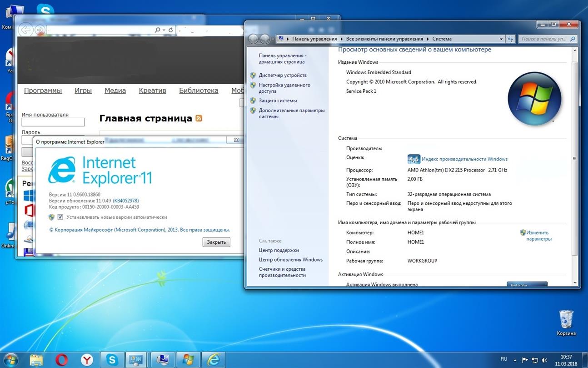This screenshot has width=588, height=368.
Task: Open the Библиотека menu on the web page
Action: click(199, 91)
